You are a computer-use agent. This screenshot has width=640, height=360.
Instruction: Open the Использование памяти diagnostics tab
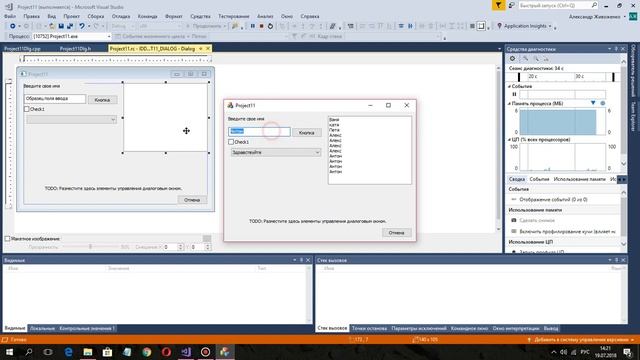point(580,179)
